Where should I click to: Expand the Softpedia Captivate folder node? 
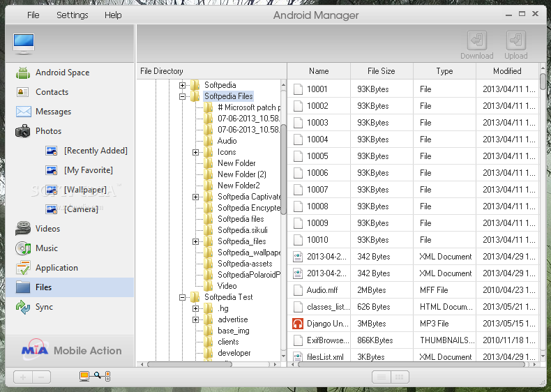click(195, 197)
